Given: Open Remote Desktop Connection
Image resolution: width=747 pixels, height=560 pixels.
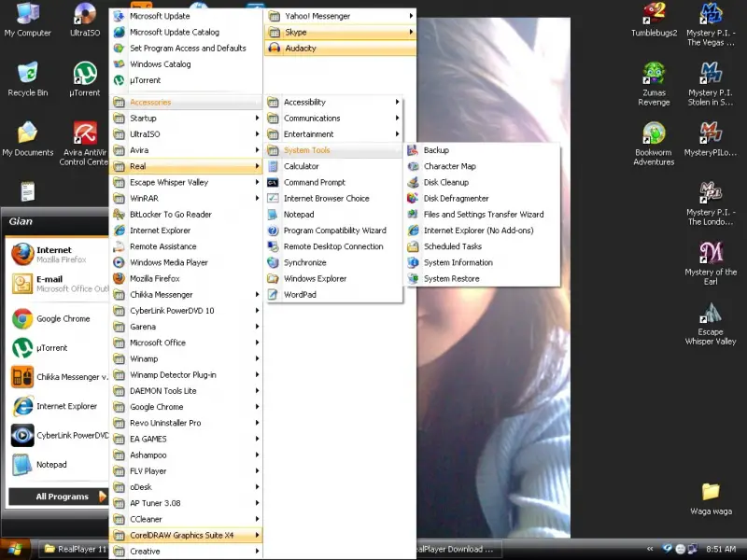Looking at the screenshot, I should (x=333, y=246).
